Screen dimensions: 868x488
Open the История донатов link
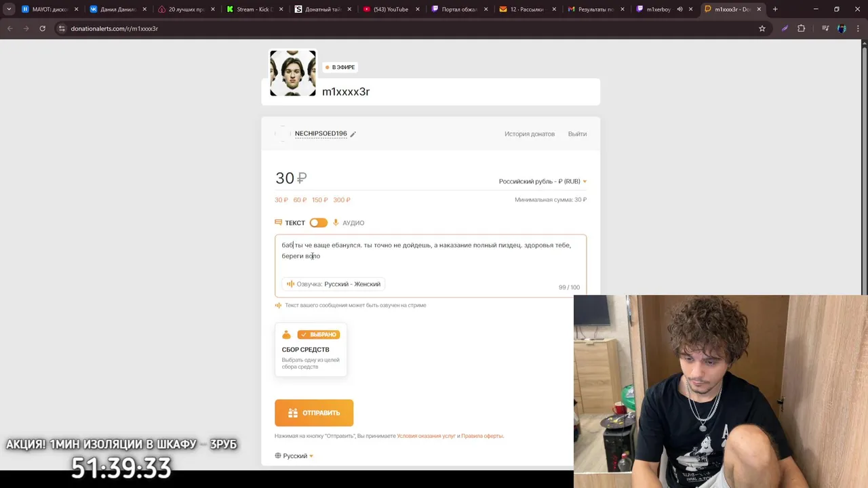(x=530, y=134)
